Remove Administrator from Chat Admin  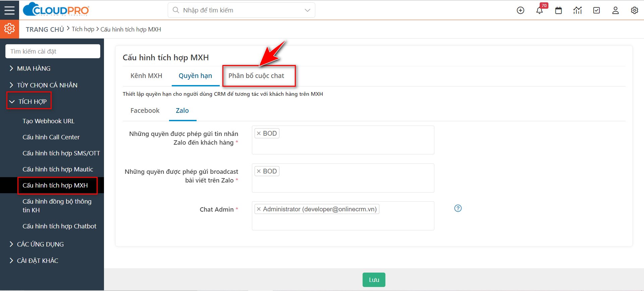259,209
